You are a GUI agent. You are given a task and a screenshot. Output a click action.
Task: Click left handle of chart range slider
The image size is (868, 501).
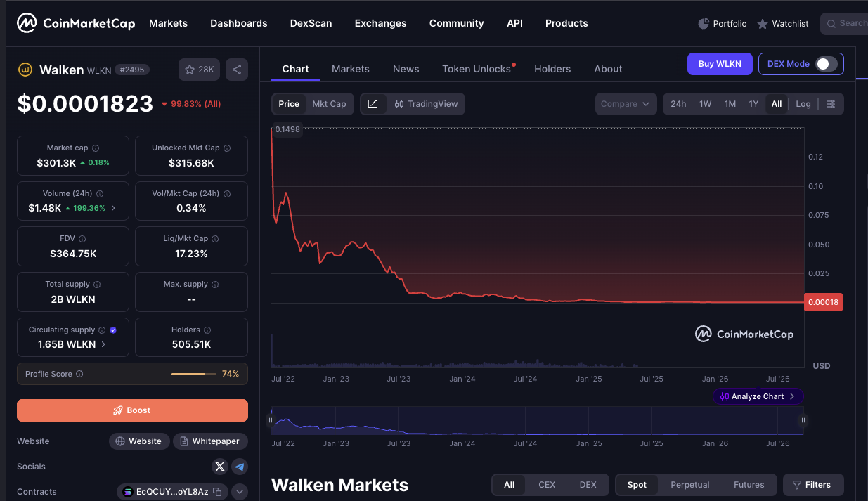pyautogui.click(x=270, y=421)
